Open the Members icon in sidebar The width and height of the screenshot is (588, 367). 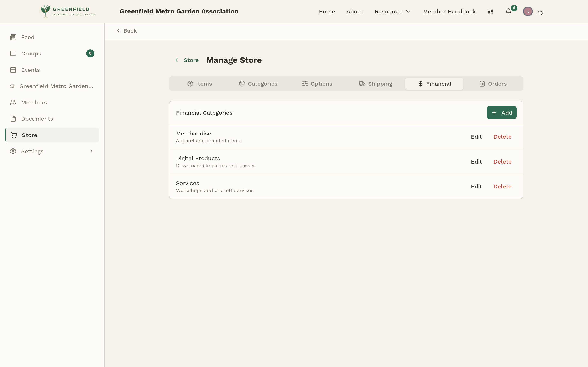pyautogui.click(x=13, y=102)
